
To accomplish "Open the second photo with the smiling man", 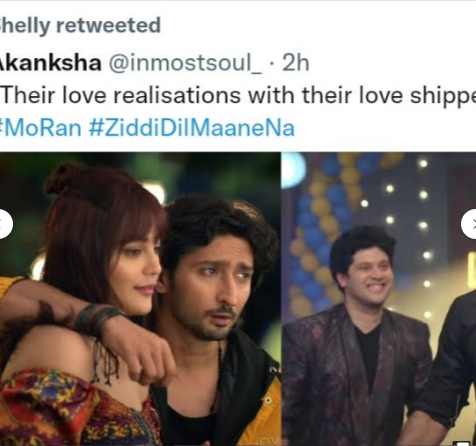I will tap(379, 298).
